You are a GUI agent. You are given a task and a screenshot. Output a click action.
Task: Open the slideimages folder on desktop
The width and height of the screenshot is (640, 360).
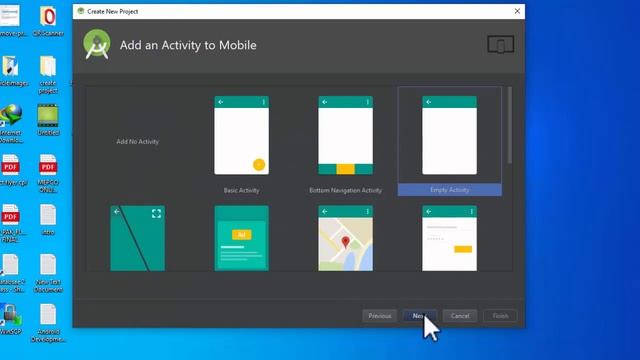pyautogui.click(x=11, y=71)
